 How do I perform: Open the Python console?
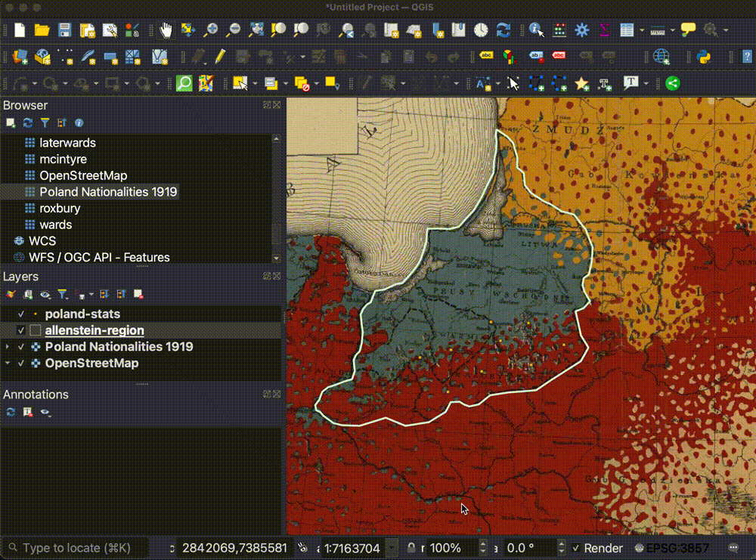(704, 57)
